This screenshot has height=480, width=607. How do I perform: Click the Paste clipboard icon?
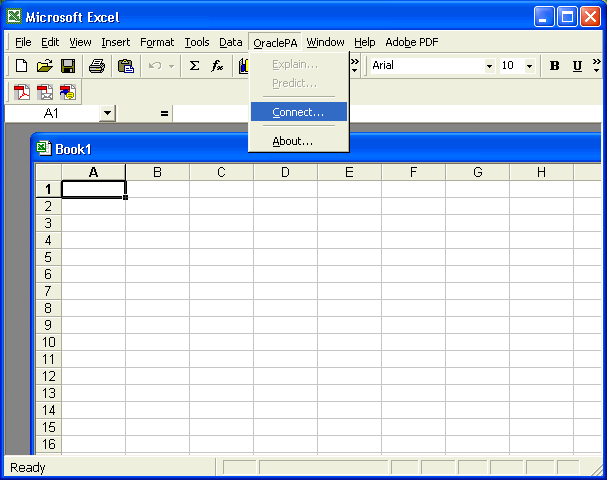(125, 66)
